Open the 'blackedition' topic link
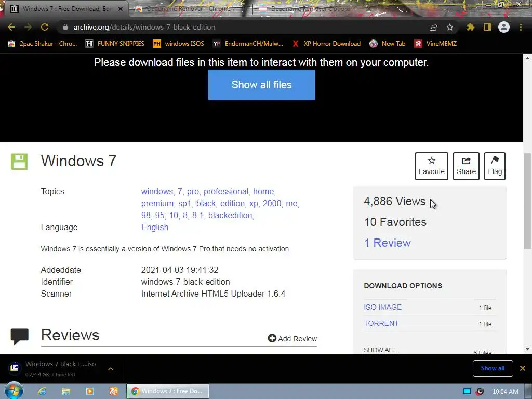The height and width of the screenshot is (399, 532). [230, 215]
